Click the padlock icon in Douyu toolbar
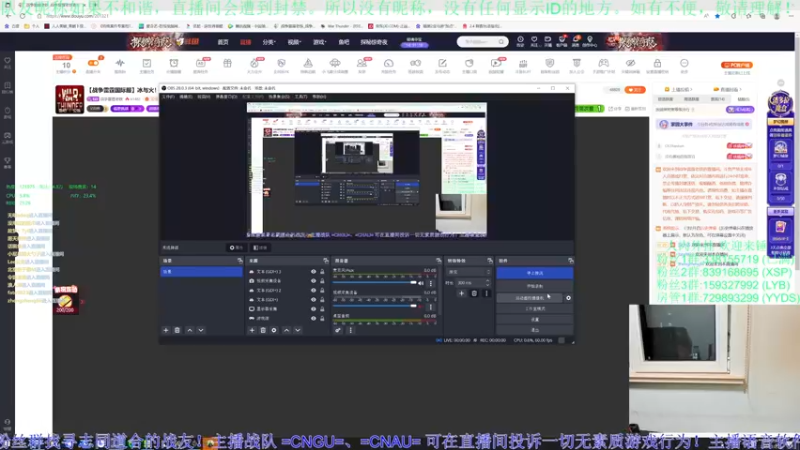Image resolution: width=800 pixels, height=450 pixels. pos(657,63)
